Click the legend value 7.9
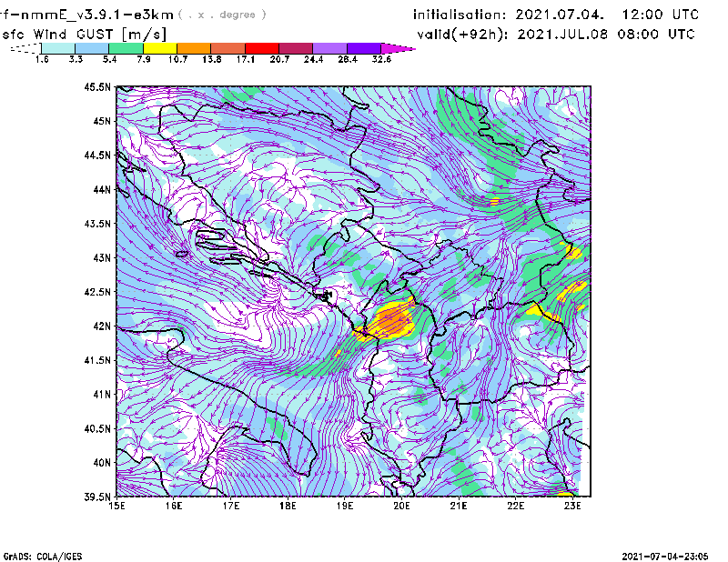This screenshot has width=728, height=562. click(144, 59)
